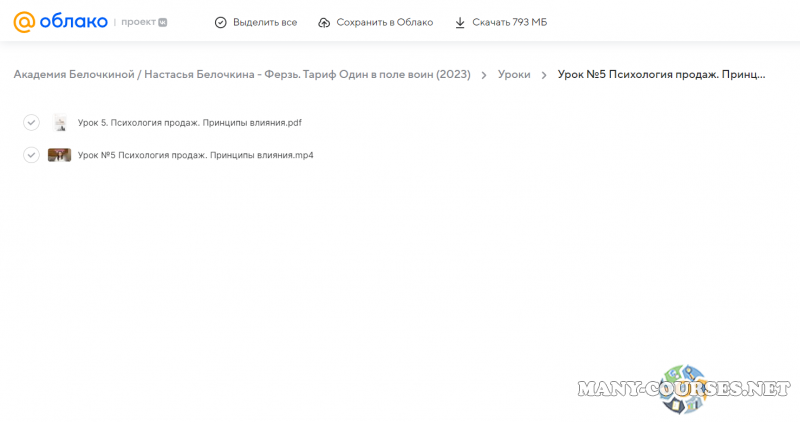800x422 pixels.
Task: Click the chevron after the Уроки breadcrumb
Action: tap(544, 75)
